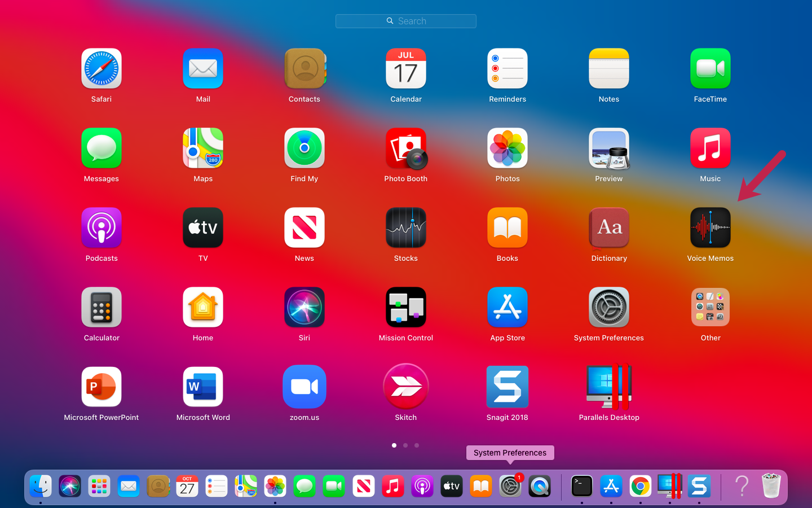Image resolution: width=812 pixels, height=508 pixels.
Task: Open Snagit 2018
Action: pos(507,387)
